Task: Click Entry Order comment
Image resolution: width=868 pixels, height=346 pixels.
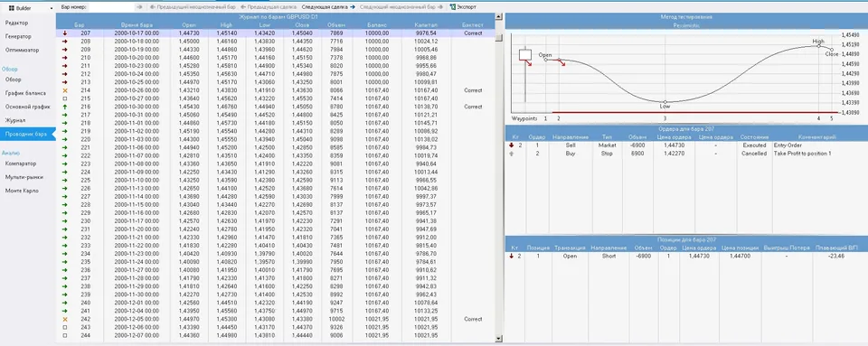Action: [x=788, y=145]
